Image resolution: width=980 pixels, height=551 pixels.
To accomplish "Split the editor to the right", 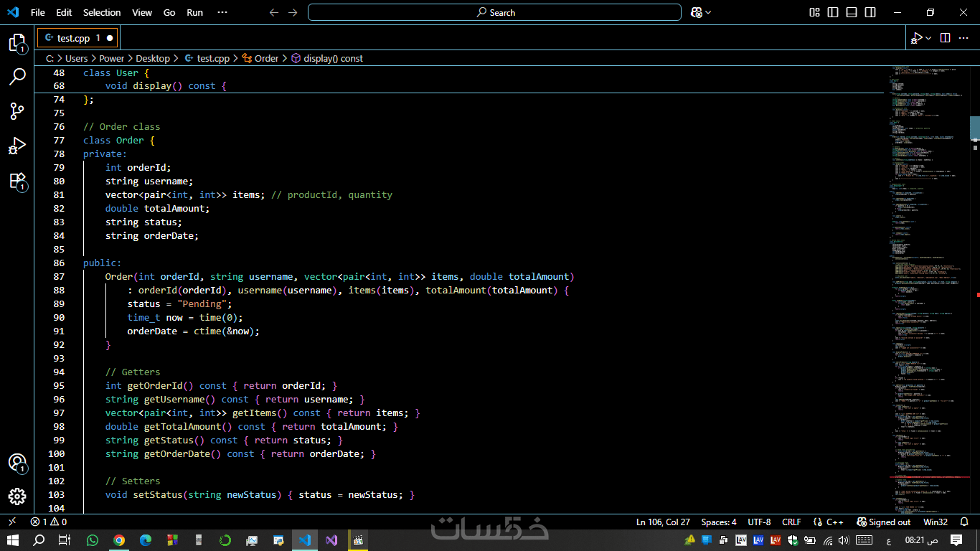I will (x=945, y=38).
